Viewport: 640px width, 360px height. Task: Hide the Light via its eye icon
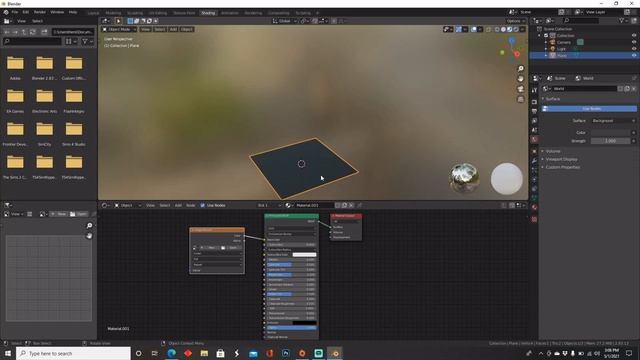(x=634, y=49)
